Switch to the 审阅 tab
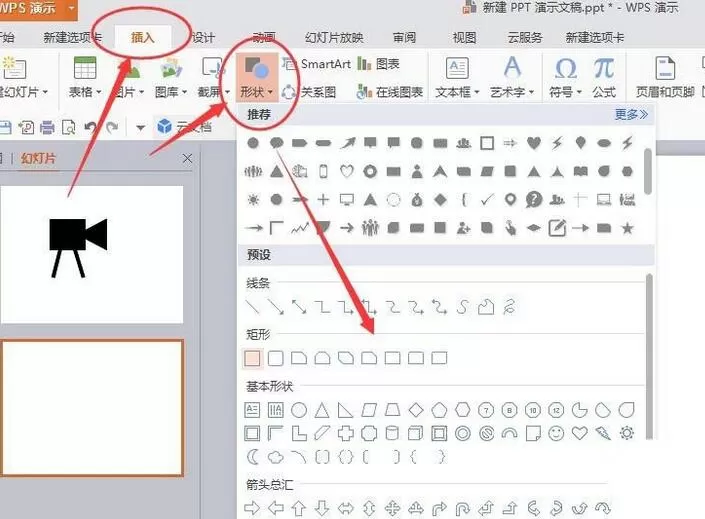Viewport: 705px width, 519px height. point(404,37)
